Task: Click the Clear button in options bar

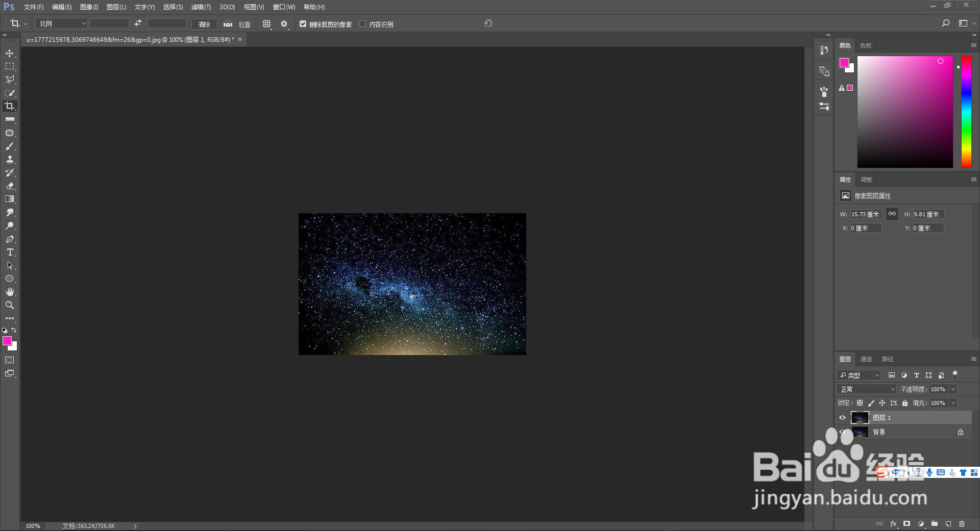Action: 204,24
